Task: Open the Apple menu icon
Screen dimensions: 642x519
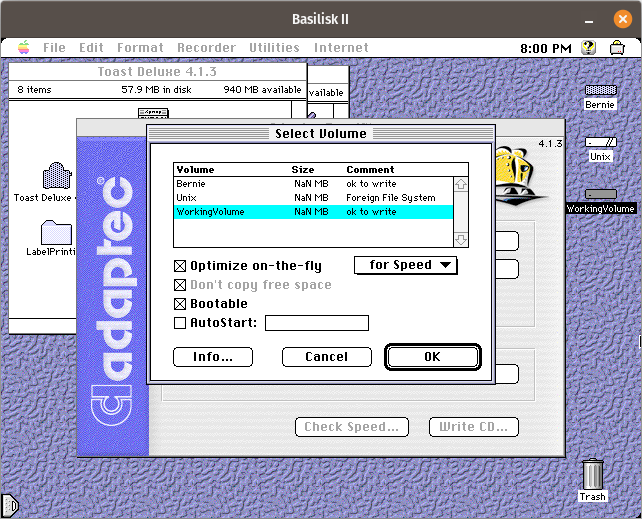Action: (x=24, y=47)
